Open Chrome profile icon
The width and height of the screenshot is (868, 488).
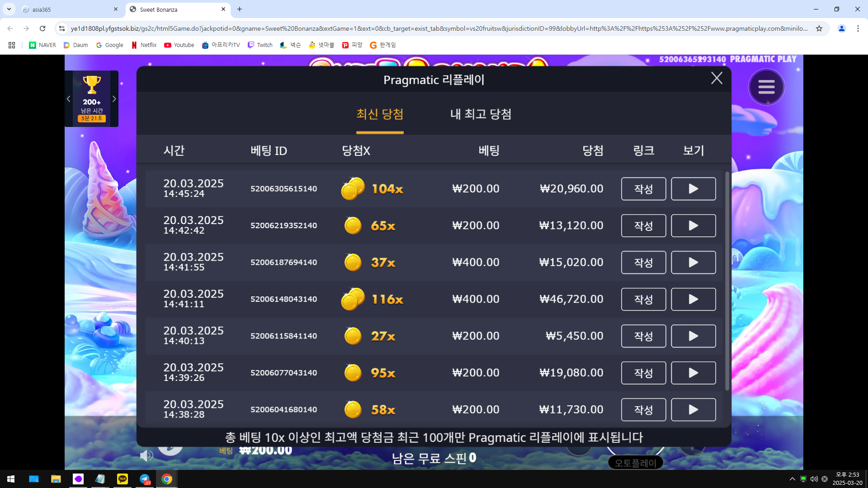[x=842, y=28]
